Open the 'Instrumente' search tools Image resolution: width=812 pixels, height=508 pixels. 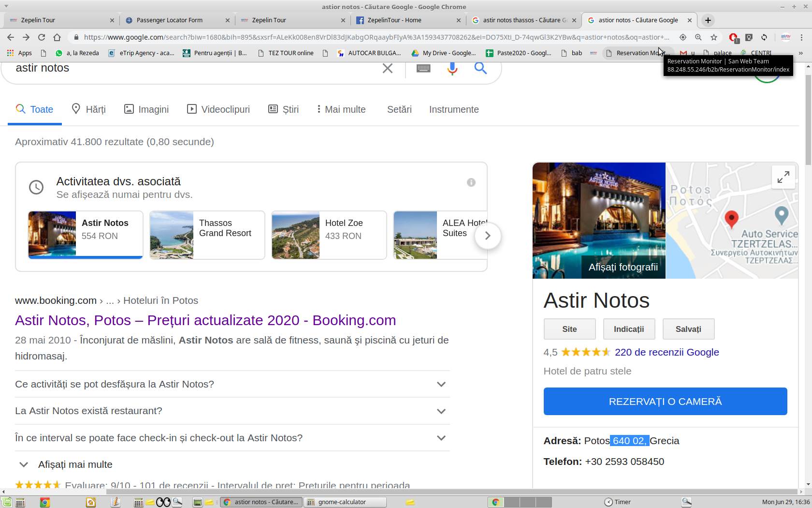pos(454,109)
